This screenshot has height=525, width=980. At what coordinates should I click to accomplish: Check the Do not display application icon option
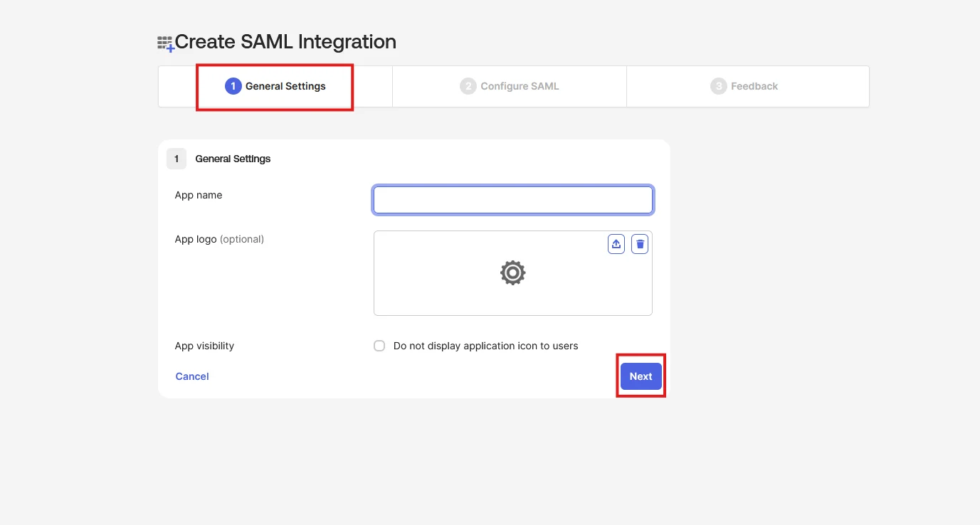379,346
